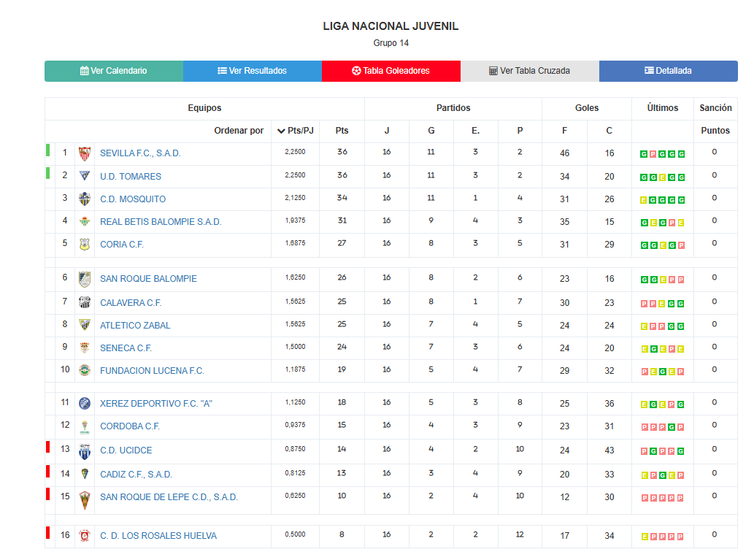Screen dimensions: 746x560
Task: Click C.D. Ucidce's 43 goals against cell
Action: [610, 450]
